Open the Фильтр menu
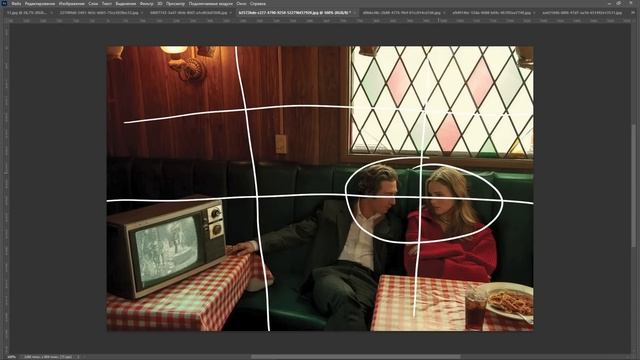The height and width of the screenshot is (360, 640). coord(147,4)
